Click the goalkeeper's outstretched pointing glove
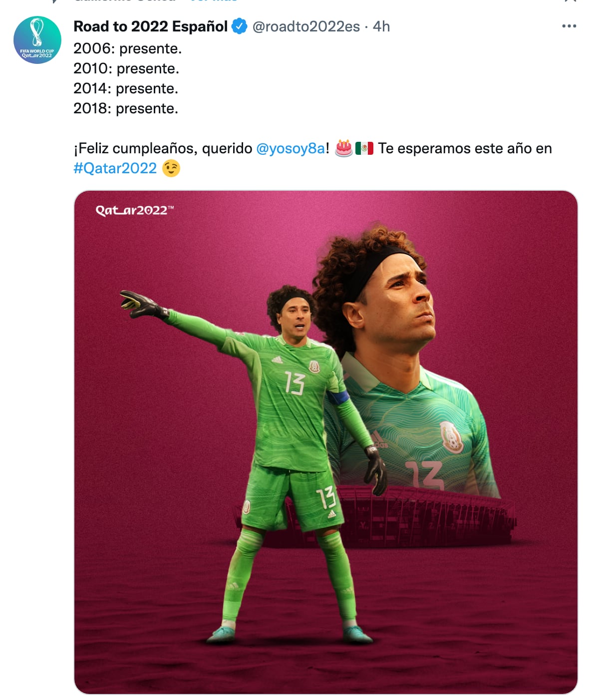Screen dimensions: 594x700 (142, 305)
